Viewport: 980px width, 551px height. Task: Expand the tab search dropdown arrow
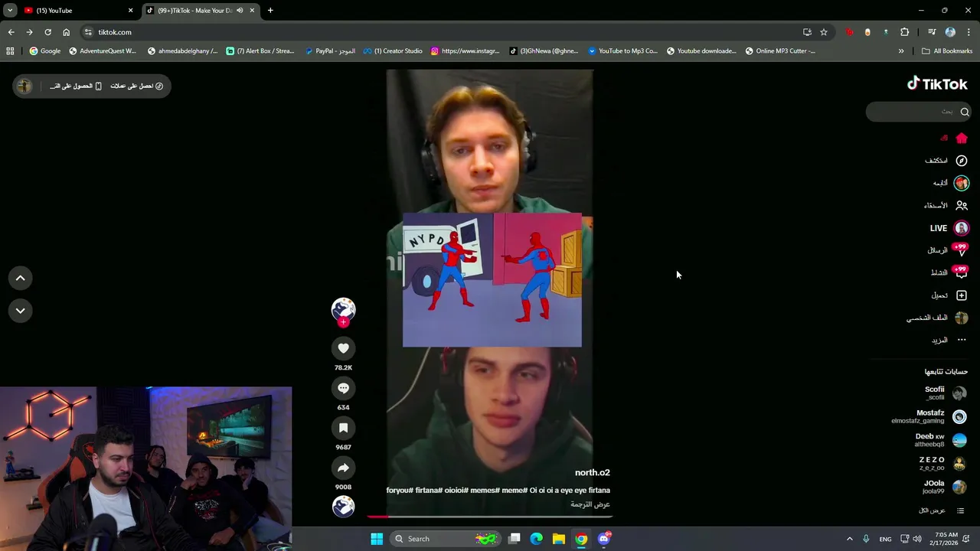tap(10, 11)
